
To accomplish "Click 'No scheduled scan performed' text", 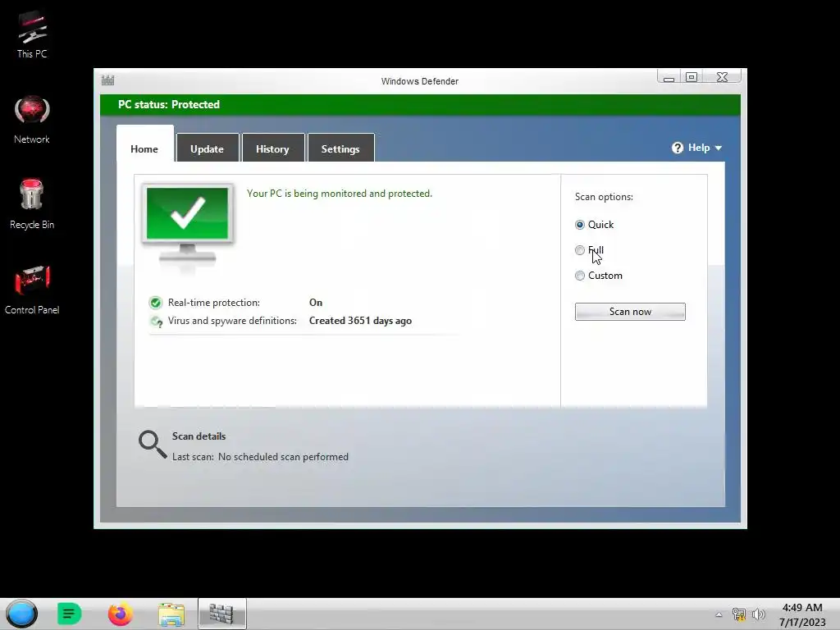I will tap(283, 457).
